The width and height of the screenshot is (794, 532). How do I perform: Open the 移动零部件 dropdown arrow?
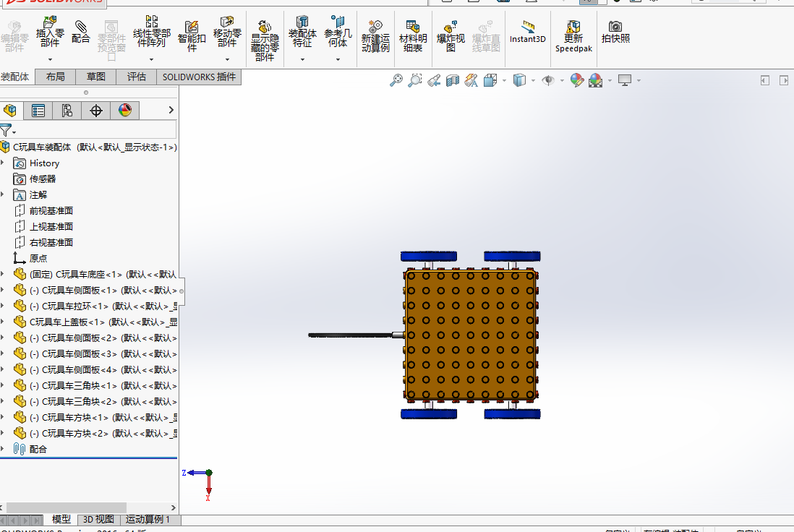(x=227, y=60)
